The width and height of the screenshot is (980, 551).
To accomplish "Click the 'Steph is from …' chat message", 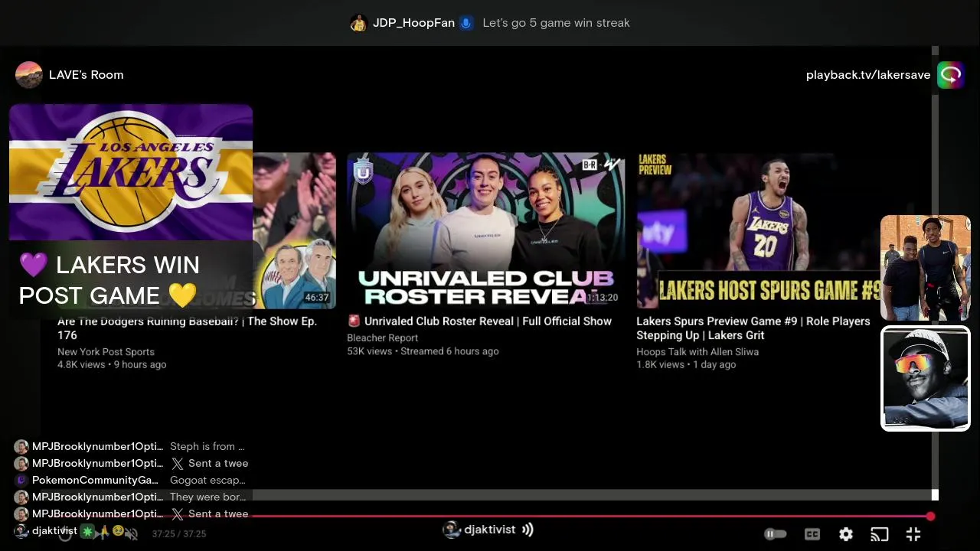I will (207, 446).
